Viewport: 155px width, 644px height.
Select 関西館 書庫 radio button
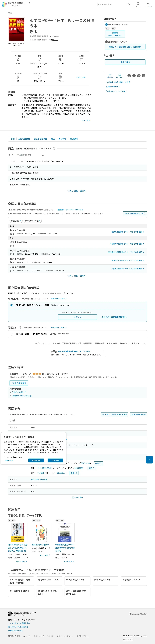11,334
